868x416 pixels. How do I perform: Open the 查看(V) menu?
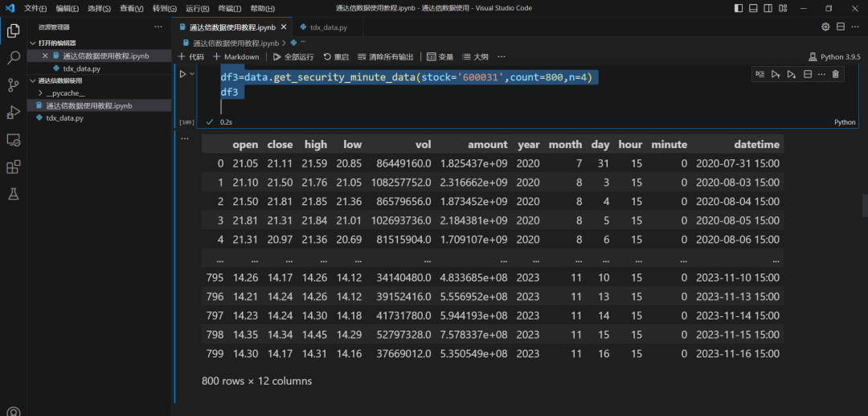click(132, 8)
